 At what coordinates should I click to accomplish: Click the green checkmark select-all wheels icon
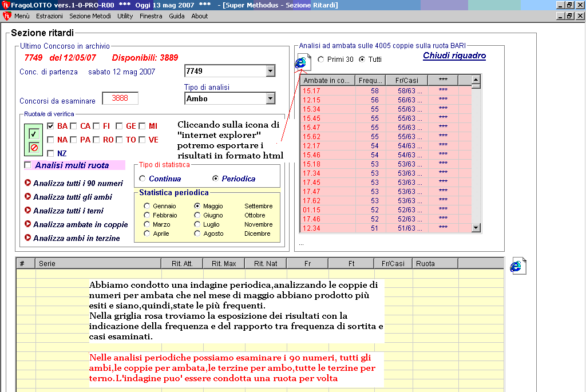point(34,133)
